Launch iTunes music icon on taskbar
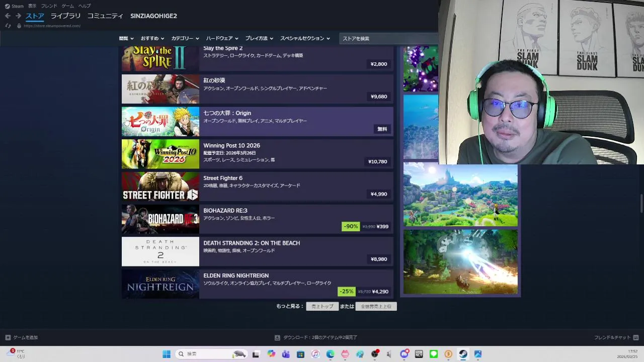 click(x=315, y=354)
